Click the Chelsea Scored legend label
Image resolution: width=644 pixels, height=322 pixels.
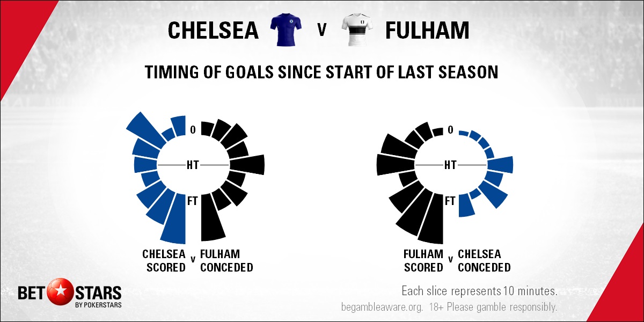coord(164,260)
